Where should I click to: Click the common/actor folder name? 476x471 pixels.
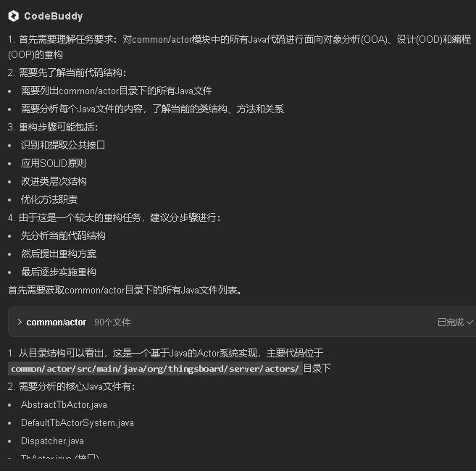[x=56, y=322]
